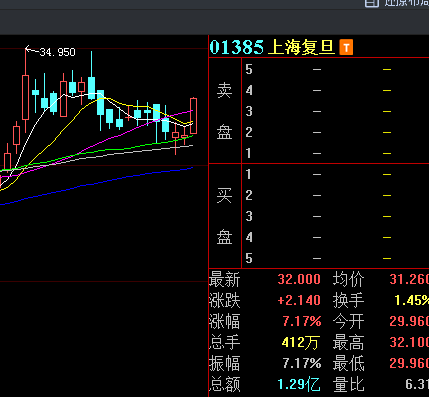Select the 买盘 level 5 row
This screenshot has width=429, height=397.
(x=335, y=258)
